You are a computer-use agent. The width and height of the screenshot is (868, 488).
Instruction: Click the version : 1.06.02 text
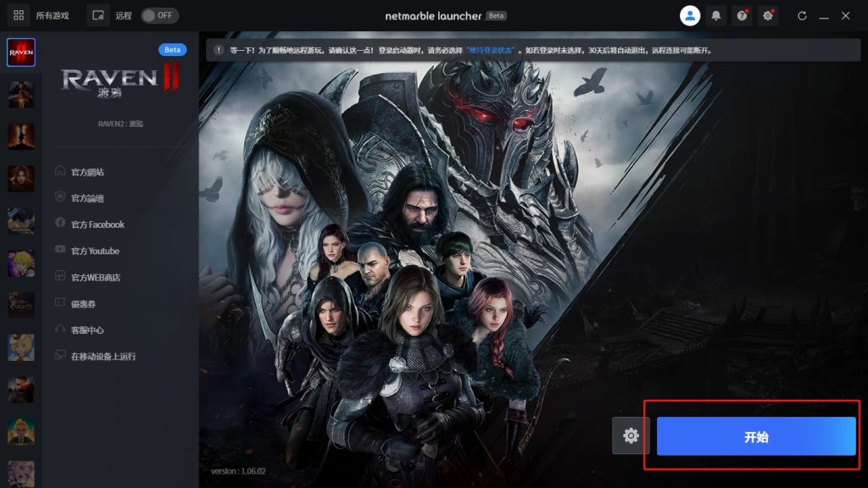[238, 471]
